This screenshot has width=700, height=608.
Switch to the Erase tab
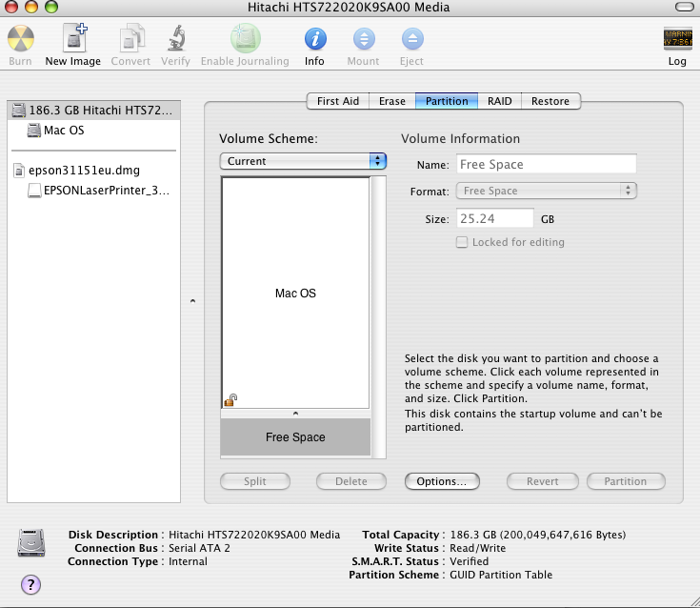392,101
